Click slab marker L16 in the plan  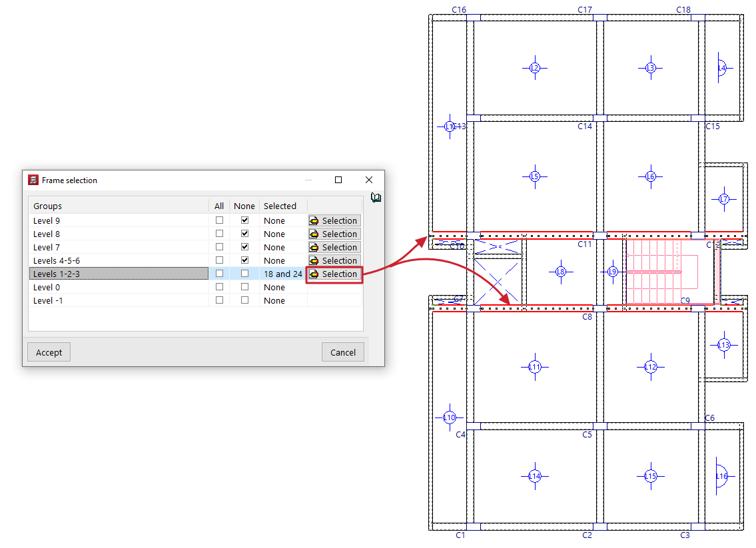tap(722, 476)
